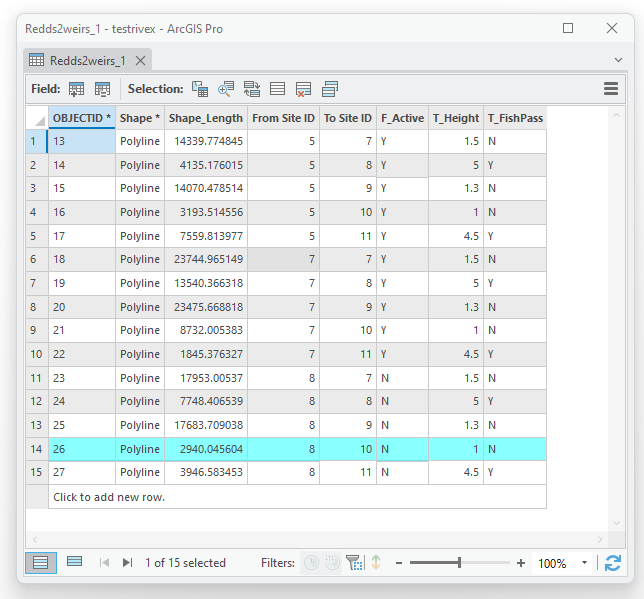This screenshot has height=599, width=644.
Task: Open the 100% zoom dropdown arrow
Action: [x=584, y=562]
